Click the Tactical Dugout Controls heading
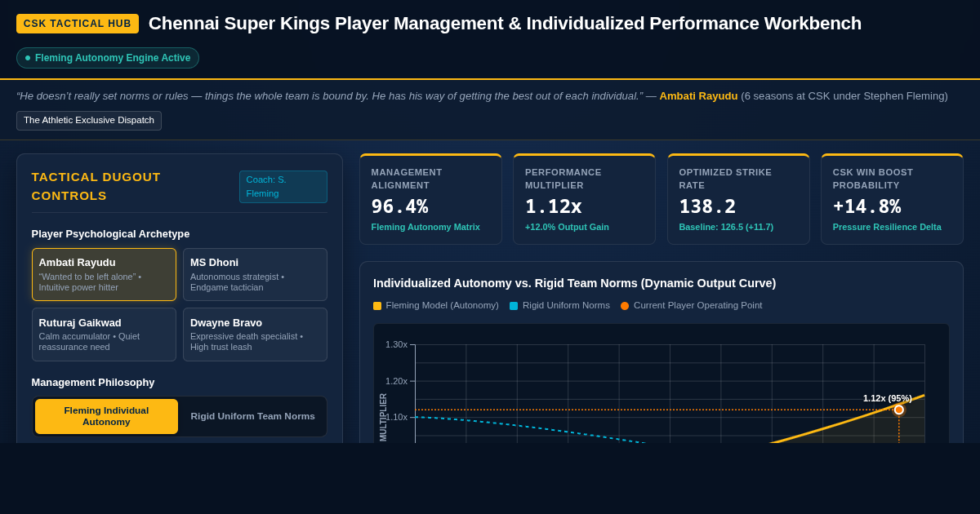This screenshot has width=980, height=514. click(96, 186)
